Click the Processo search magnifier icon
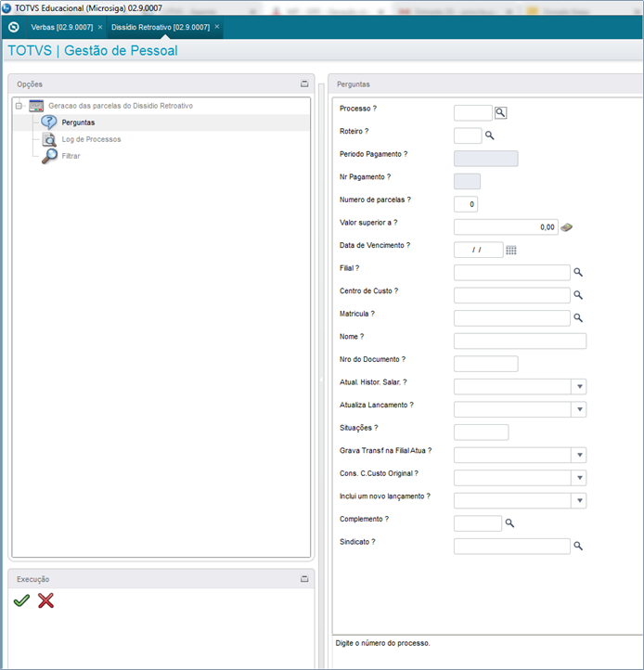Image resolution: width=644 pixels, height=670 pixels. tap(500, 113)
